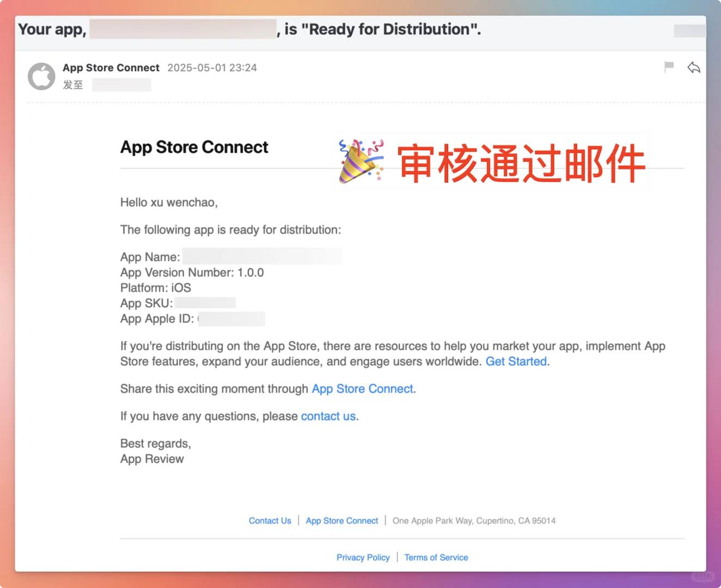Open the Get Started link

(x=516, y=361)
